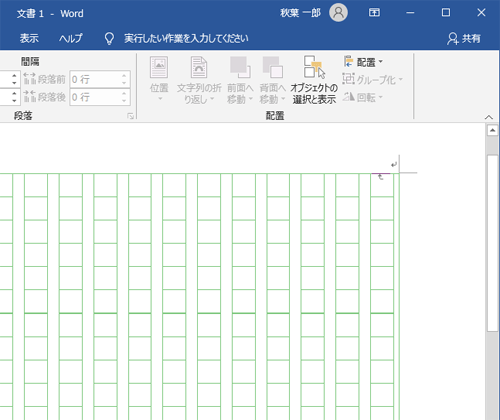Open the 文字列の折り返し wrap text dropdown
The height and width of the screenshot is (420, 500).
point(199,79)
